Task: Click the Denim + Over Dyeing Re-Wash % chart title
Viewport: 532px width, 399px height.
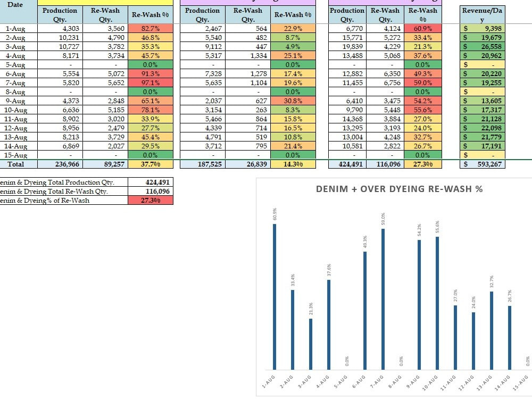Action: 399,189
